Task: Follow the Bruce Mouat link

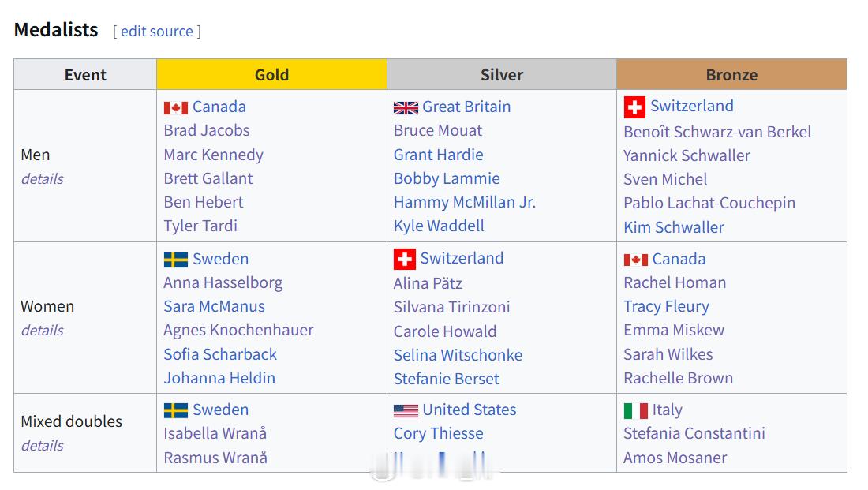Action: point(438,131)
